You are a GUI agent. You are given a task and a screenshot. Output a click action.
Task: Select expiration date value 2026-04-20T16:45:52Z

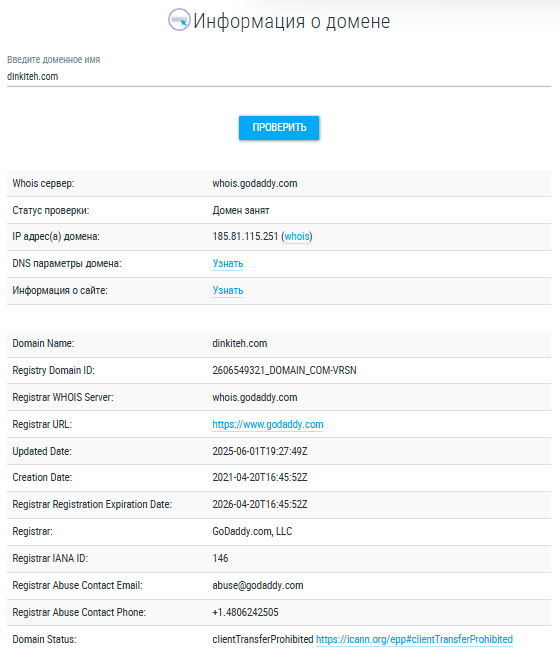click(260, 504)
